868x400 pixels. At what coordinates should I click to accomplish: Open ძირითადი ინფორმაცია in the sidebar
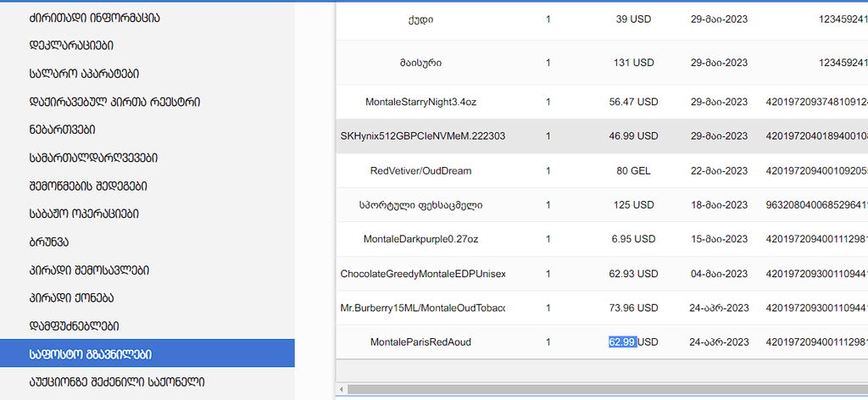(x=95, y=18)
